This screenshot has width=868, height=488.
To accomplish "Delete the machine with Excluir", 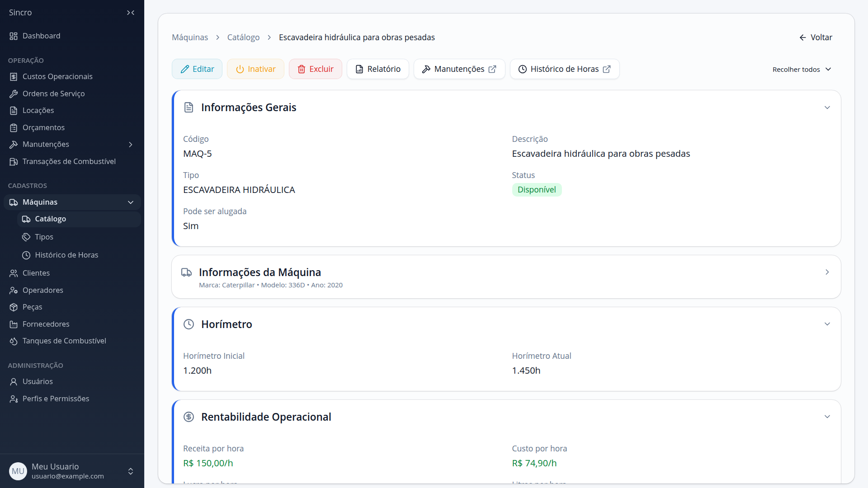I will (316, 69).
